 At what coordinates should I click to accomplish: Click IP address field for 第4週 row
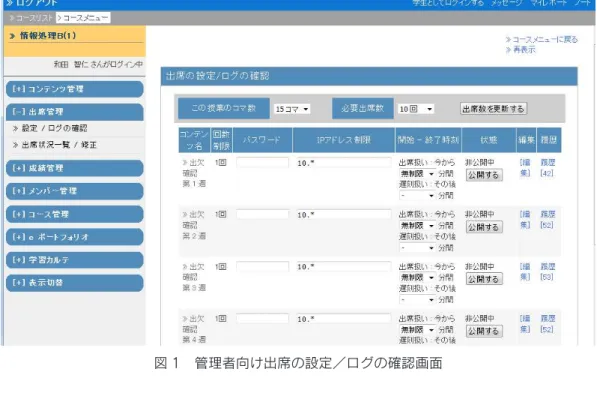(344, 319)
